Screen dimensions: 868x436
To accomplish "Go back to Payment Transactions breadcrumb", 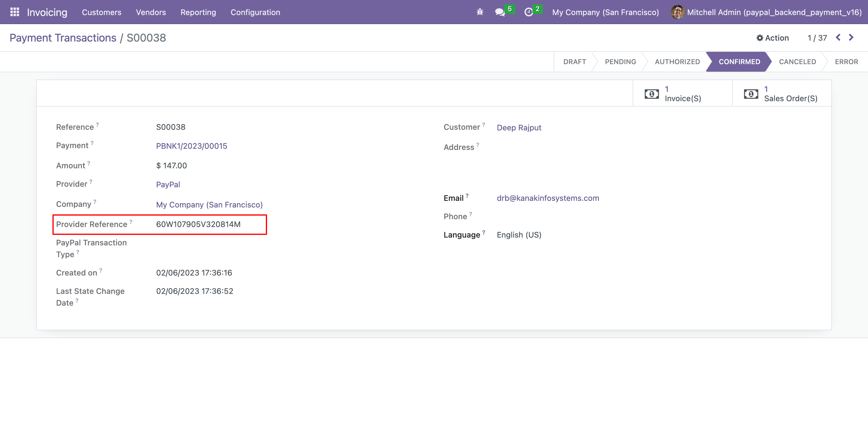I will coord(63,38).
